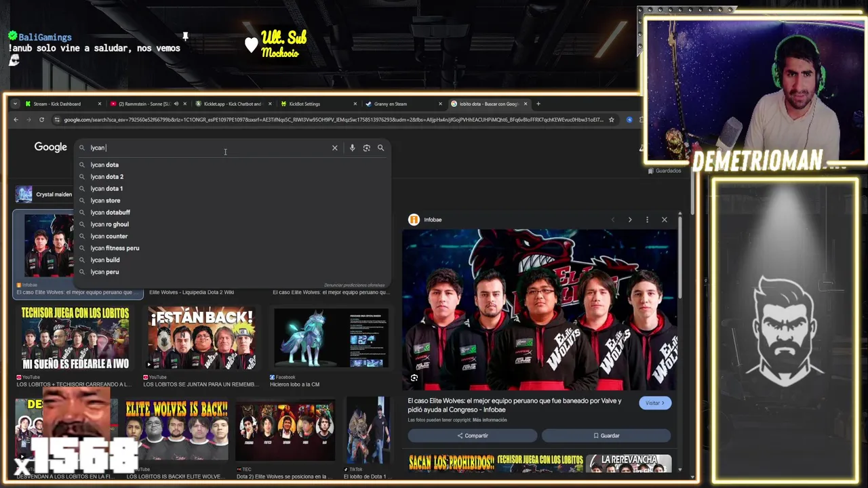The width and height of the screenshot is (868, 488).
Task: Open a new browser tab
Action: 538,104
